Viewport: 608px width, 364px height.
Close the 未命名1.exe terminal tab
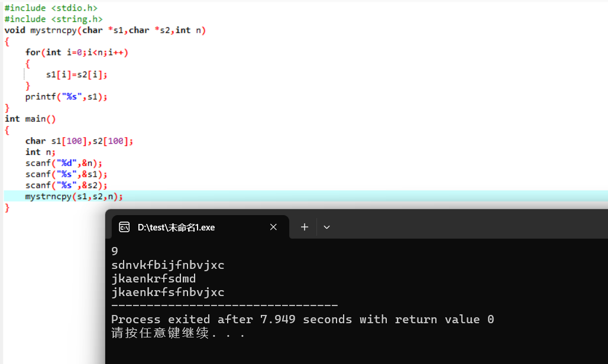[273, 227]
